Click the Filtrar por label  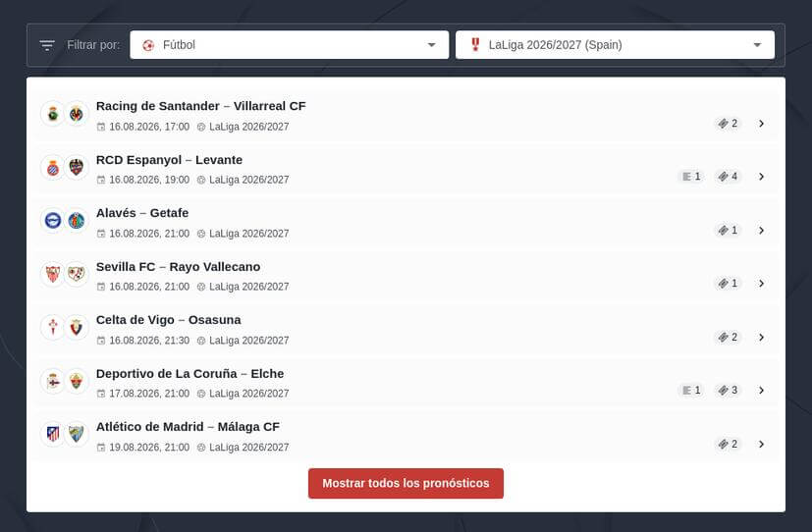(93, 45)
